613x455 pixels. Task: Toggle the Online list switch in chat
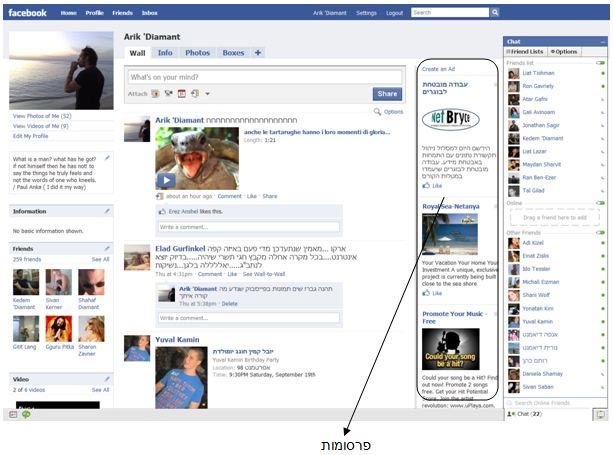[600, 203]
